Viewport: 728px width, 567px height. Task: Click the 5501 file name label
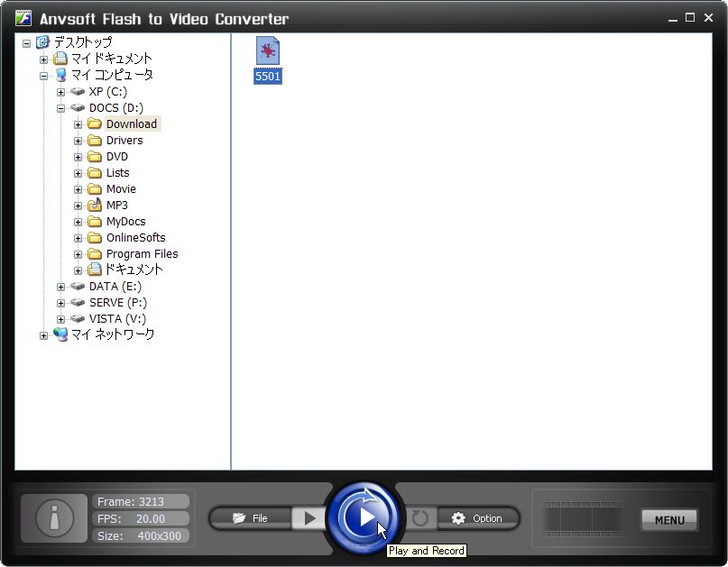tap(268, 77)
